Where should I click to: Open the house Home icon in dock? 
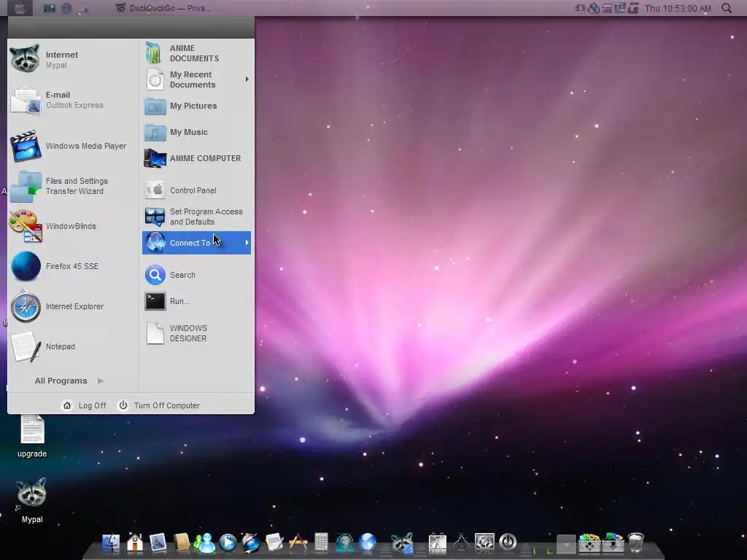point(135,543)
